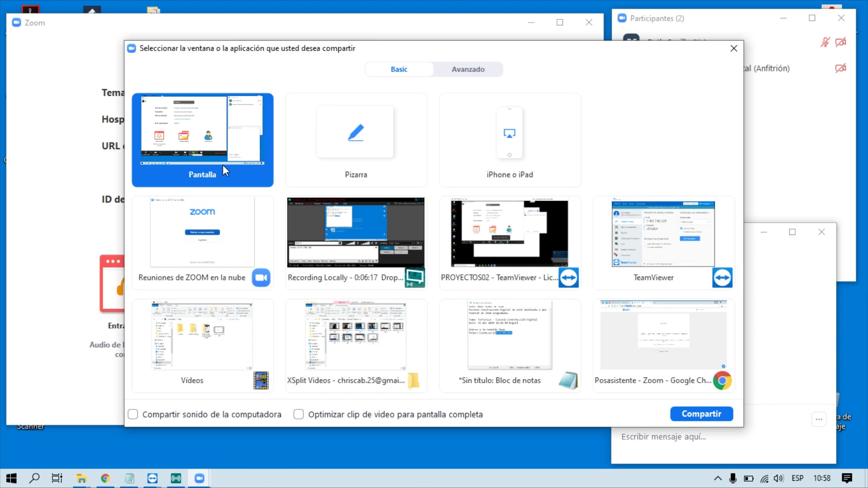Open volume control in system tray

[778, 478]
